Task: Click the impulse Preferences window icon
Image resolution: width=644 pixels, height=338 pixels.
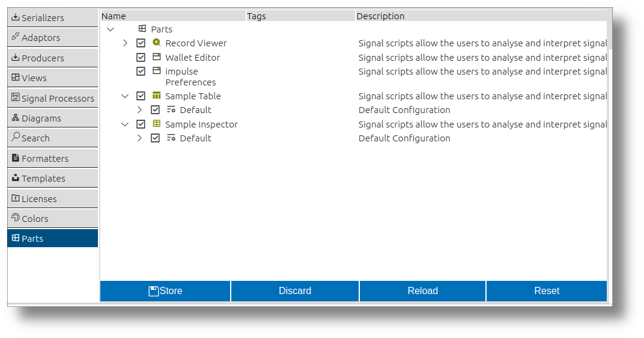Action: pos(156,71)
